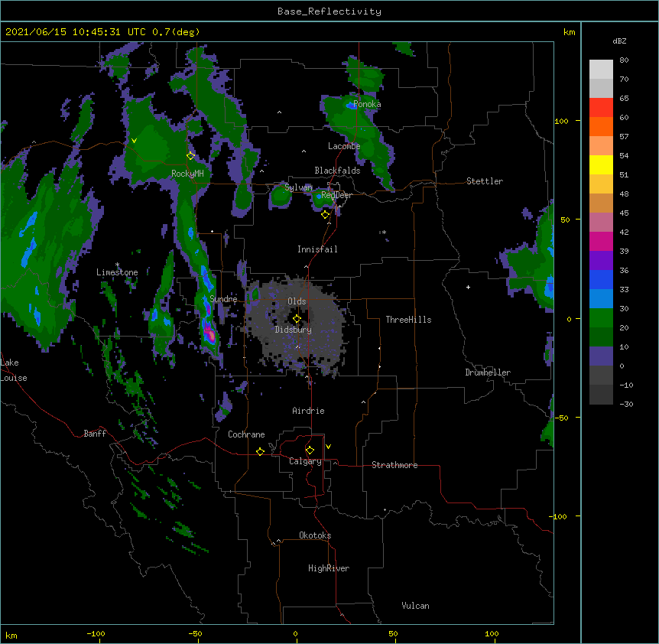
Task: Click the ThreeHills city label
Action: (x=408, y=320)
